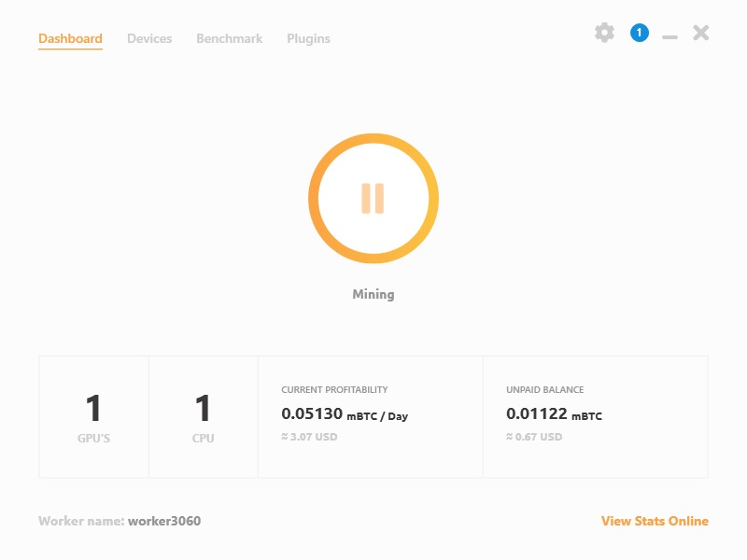This screenshot has height=560, width=747.
Task: Click the CPU count card
Action: tap(204, 416)
